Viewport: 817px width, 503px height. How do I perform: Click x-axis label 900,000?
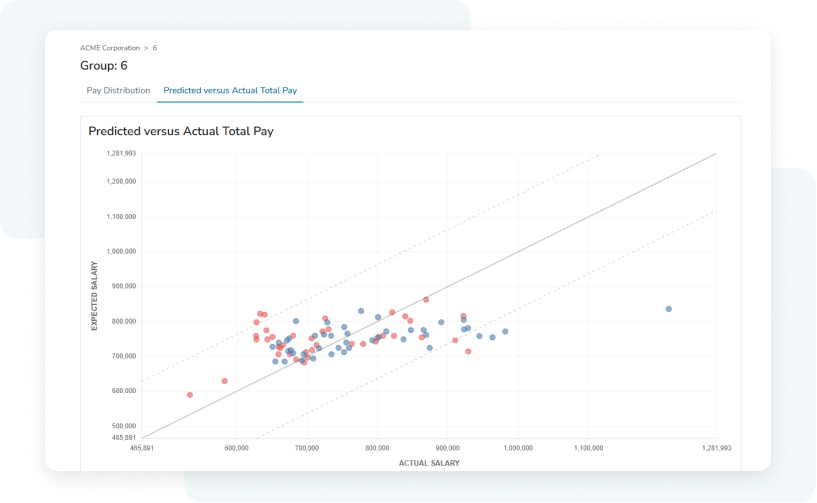(x=448, y=448)
